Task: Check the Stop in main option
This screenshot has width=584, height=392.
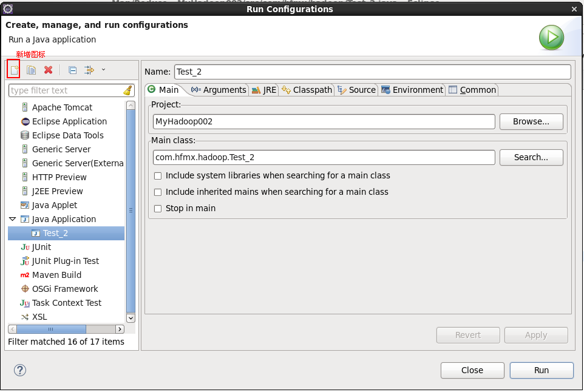Action: click(x=158, y=209)
